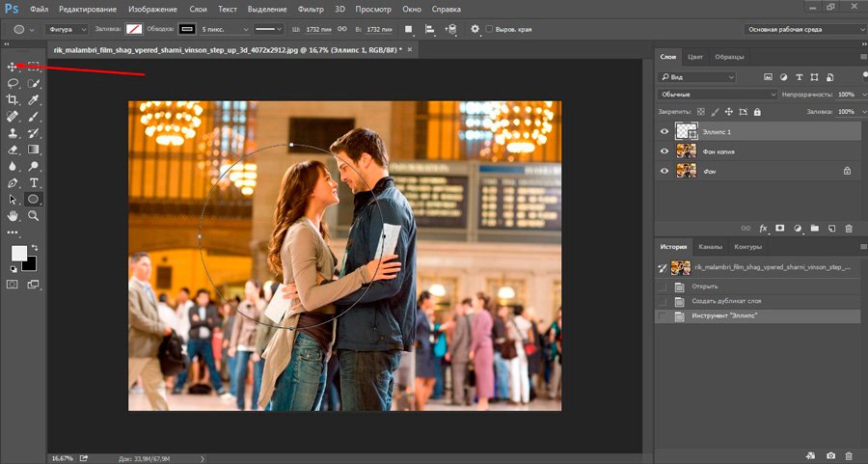Toggle link between width and height

click(341, 29)
